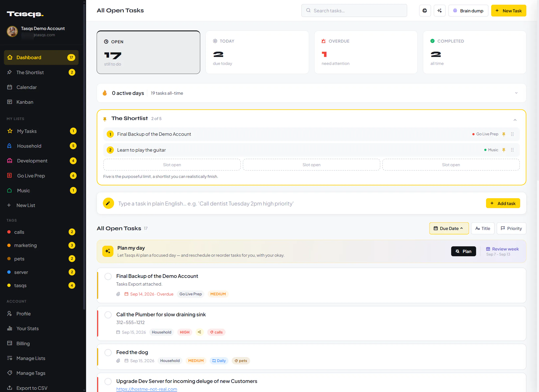Collapse The Shortlist section
The width and height of the screenshot is (539, 392).
515,120
